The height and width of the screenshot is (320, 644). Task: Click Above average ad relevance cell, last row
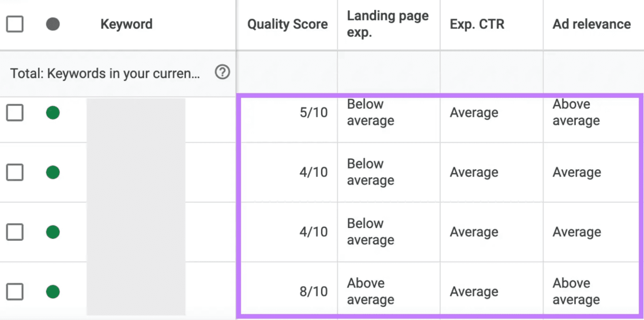(x=576, y=291)
